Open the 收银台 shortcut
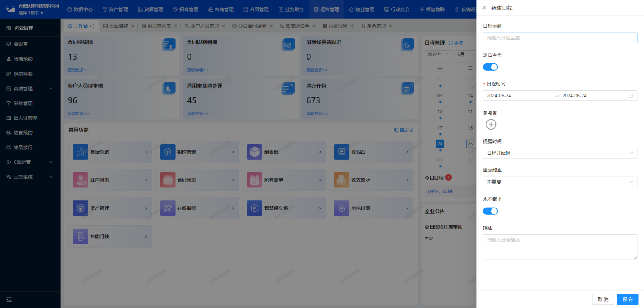Viewport: 644px width, 308px height. coord(372,152)
